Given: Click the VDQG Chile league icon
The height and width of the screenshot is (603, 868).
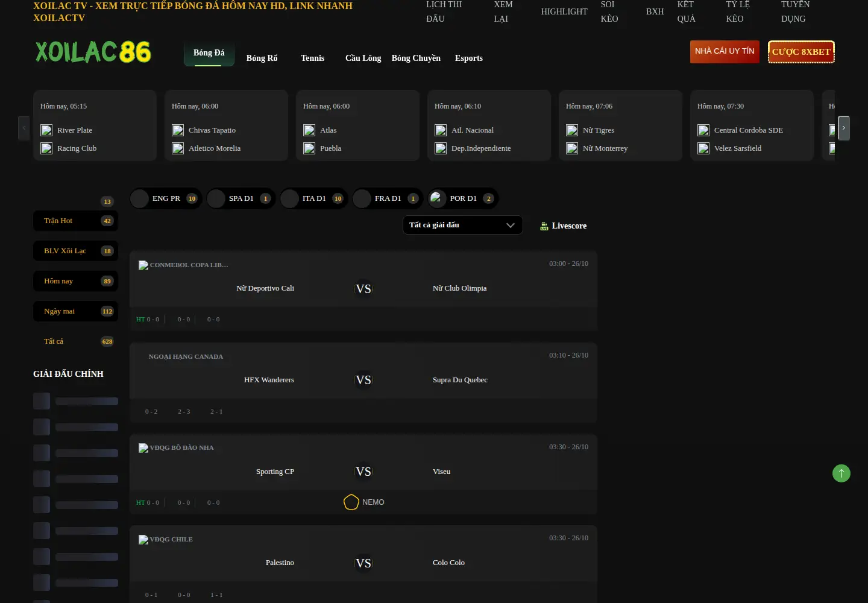Looking at the screenshot, I should [x=143, y=540].
